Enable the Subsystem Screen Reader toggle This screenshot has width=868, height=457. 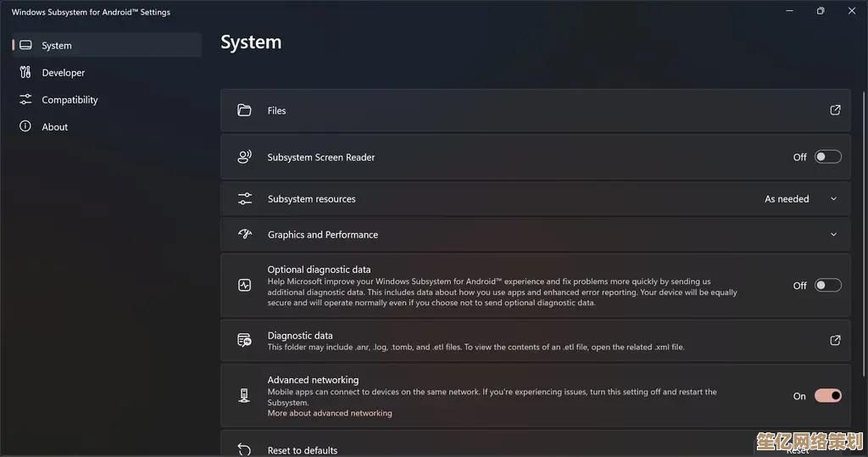pyautogui.click(x=827, y=157)
